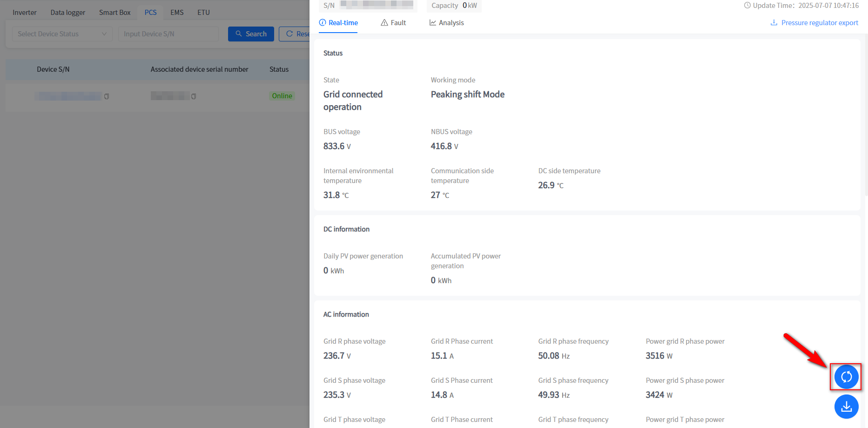This screenshot has width=868, height=428.
Task: Copy the Device S/N using copy icon
Action: click(107, 96)
